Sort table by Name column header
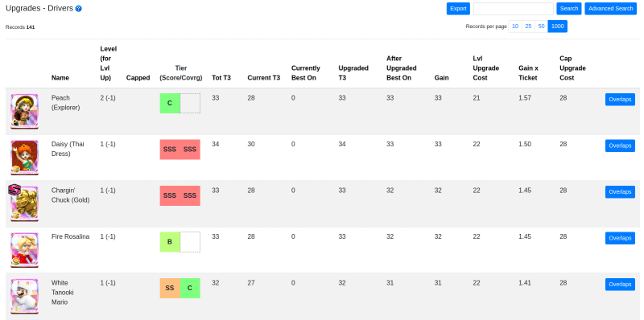 click(x=60, y=77)
